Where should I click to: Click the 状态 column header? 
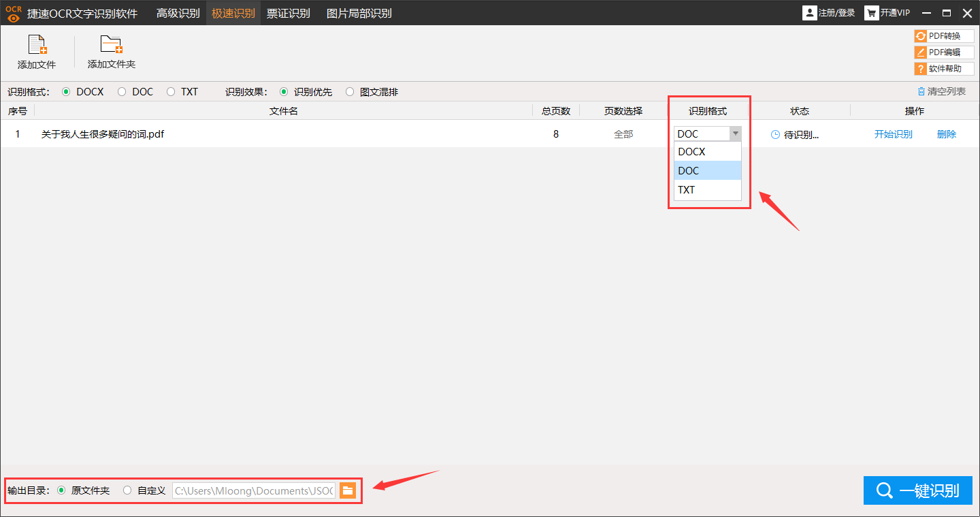point(800,111)
